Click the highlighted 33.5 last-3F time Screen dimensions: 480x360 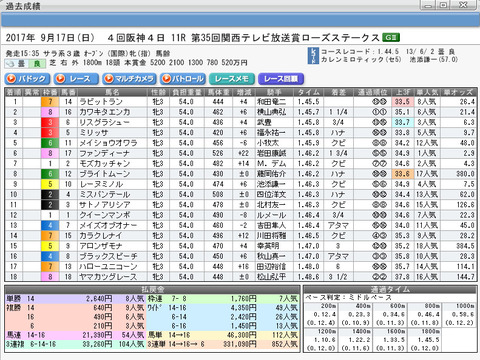402,102
